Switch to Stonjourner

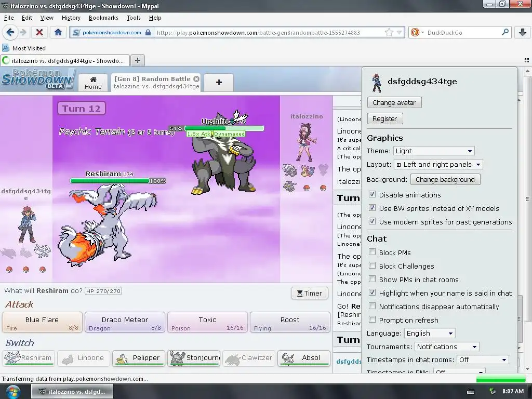[x=194, y=358]
